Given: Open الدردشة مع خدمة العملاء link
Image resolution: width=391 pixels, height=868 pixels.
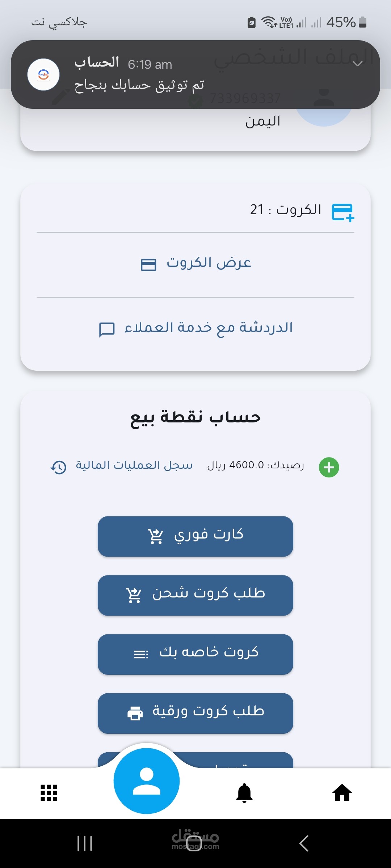Looking at the screenshot, I should [209, 328].
